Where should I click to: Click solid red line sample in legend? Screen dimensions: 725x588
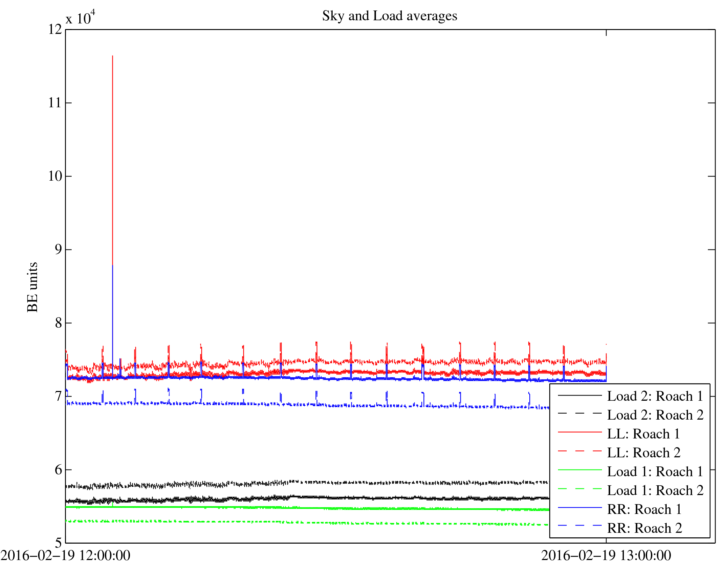(x=580, y=432)
